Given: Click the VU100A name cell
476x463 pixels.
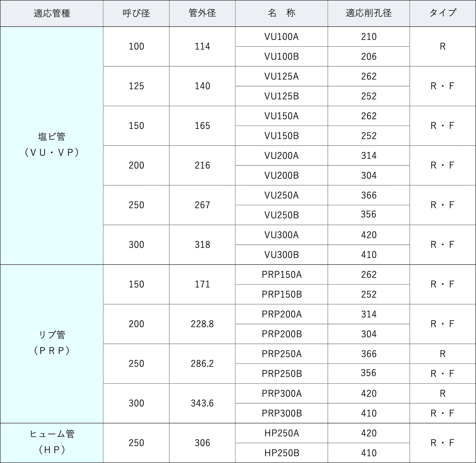Looking at the screenshot, I should point(282,37).
